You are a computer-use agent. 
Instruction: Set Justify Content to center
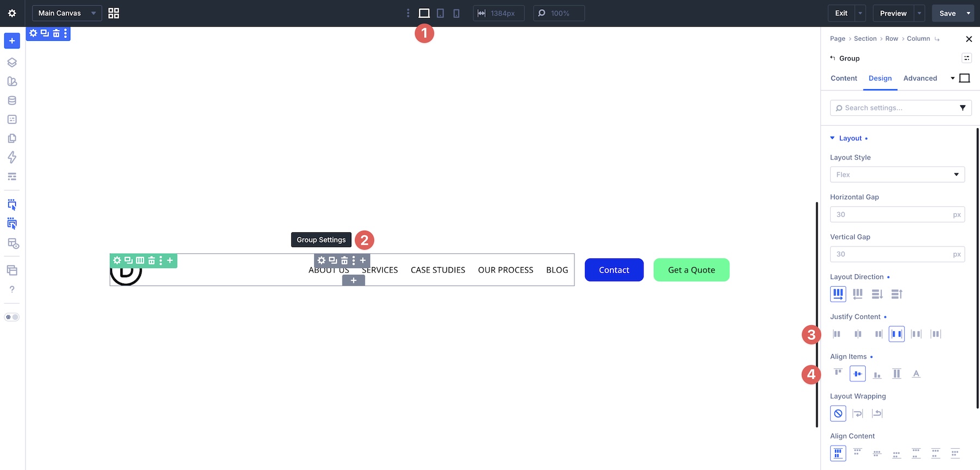pos(857,334)
